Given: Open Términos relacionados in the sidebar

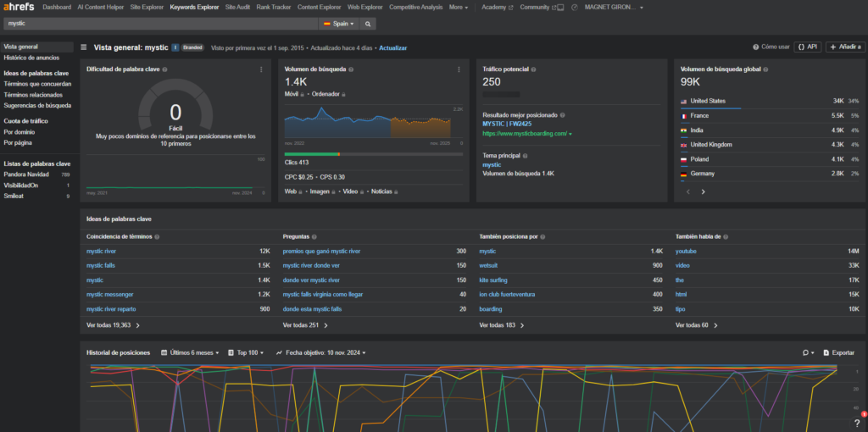Looking at the screenshot, I should tap(31, 95).
